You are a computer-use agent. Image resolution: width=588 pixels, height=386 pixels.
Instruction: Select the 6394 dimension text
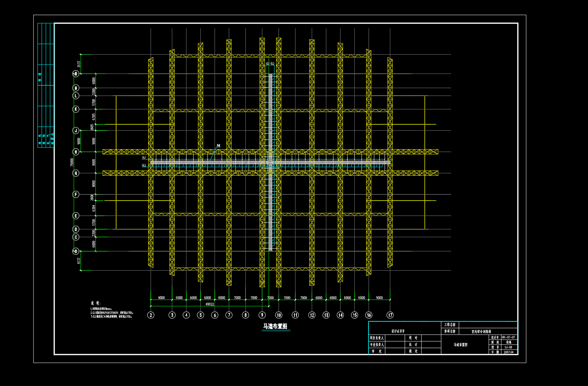click(x=94, y=208)
